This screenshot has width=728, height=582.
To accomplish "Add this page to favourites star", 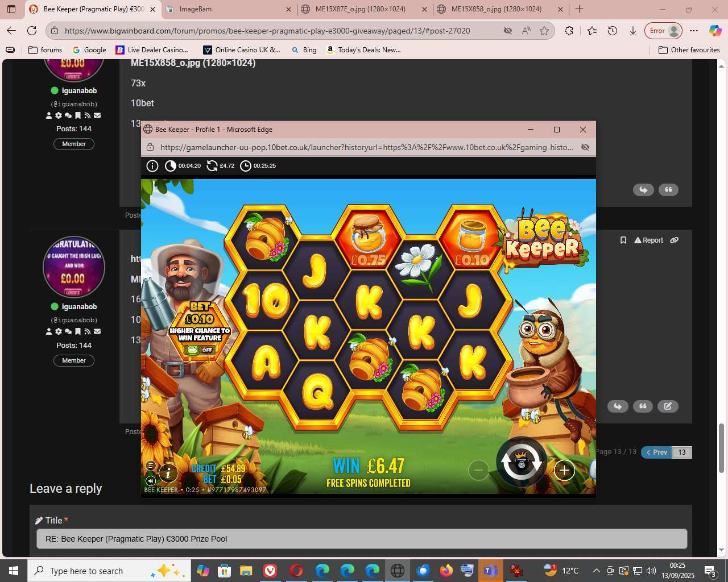I will click(x=544, y=31).
